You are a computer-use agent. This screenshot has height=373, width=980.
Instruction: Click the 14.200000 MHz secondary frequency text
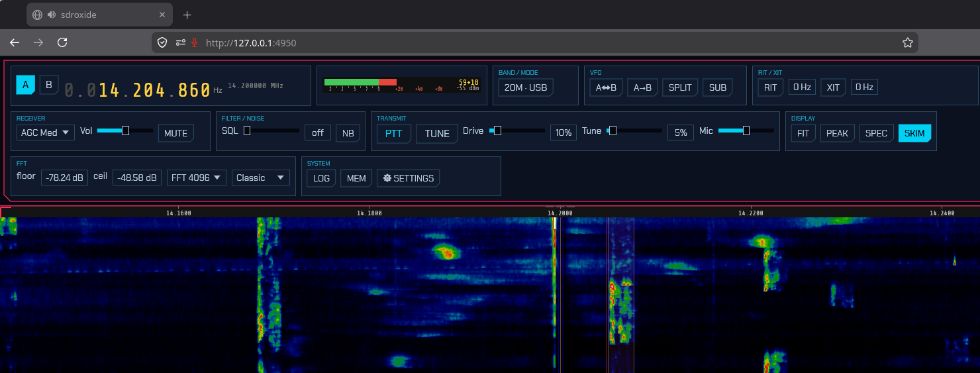coord(256,85)
